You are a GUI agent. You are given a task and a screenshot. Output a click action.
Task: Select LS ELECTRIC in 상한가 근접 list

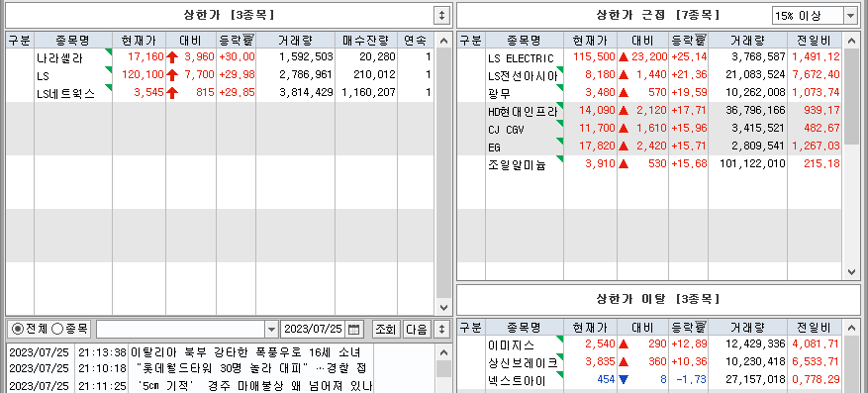(649, 57)
